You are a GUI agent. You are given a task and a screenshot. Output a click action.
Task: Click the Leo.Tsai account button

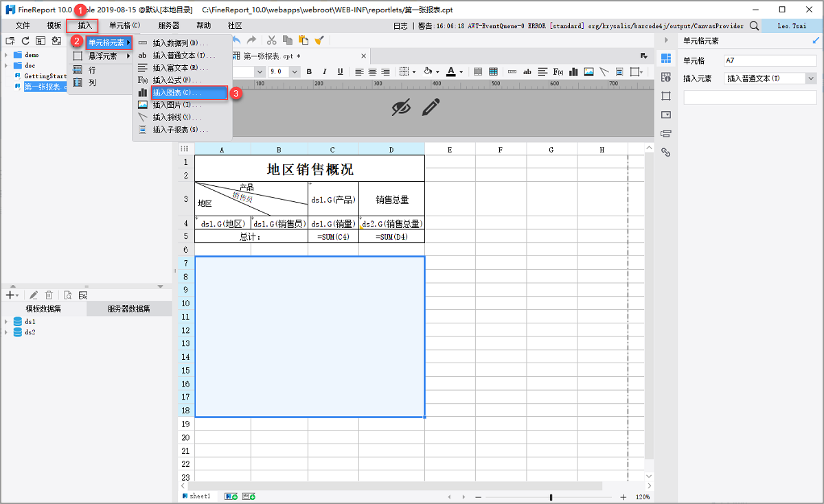[x=793, y=25]
